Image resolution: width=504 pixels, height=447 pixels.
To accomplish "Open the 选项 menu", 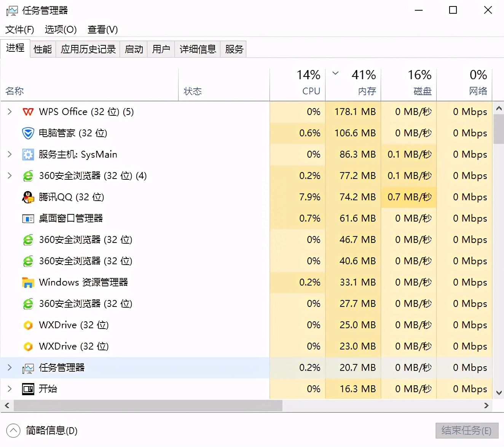I will click(x=60, y=29).
